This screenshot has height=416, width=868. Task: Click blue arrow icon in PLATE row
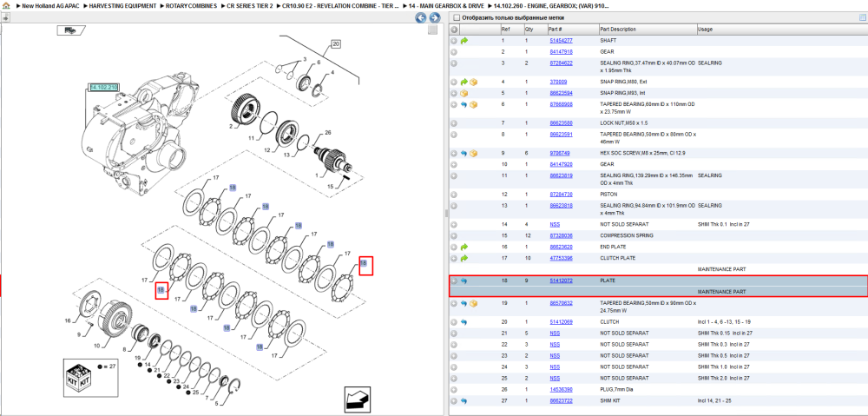(x=464, y=281)
